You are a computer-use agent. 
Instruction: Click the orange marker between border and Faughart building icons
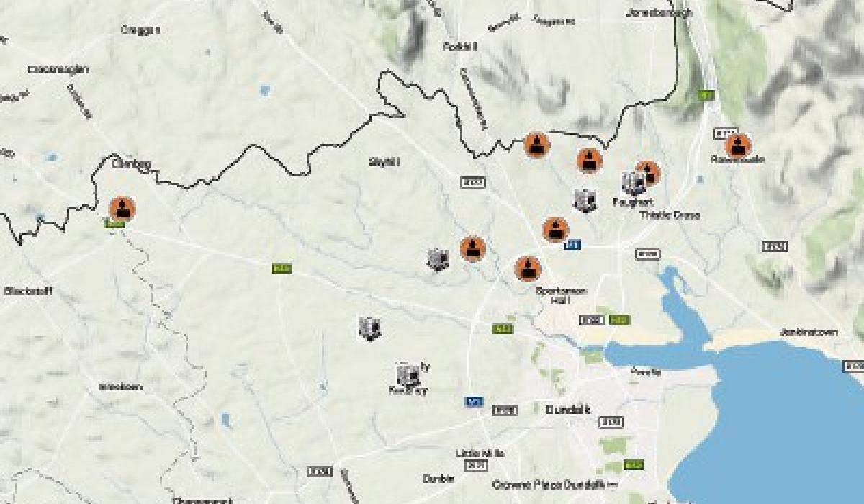coord(589,161)
